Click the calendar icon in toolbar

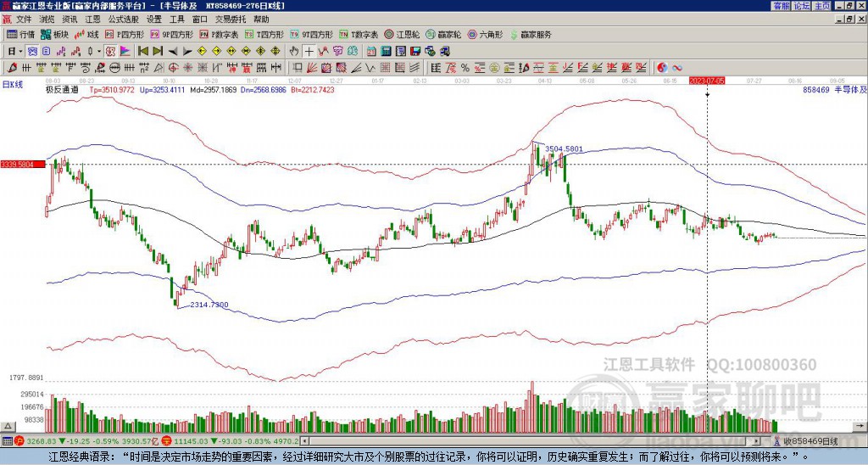(x=371, y=52)
